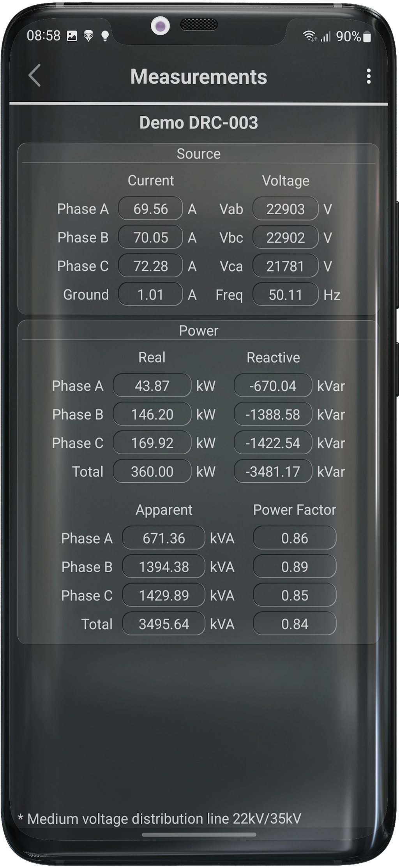This screenshot has height=868, width=399.
Task: Select Phase B real power 146.20
Action: pos(152,414)
